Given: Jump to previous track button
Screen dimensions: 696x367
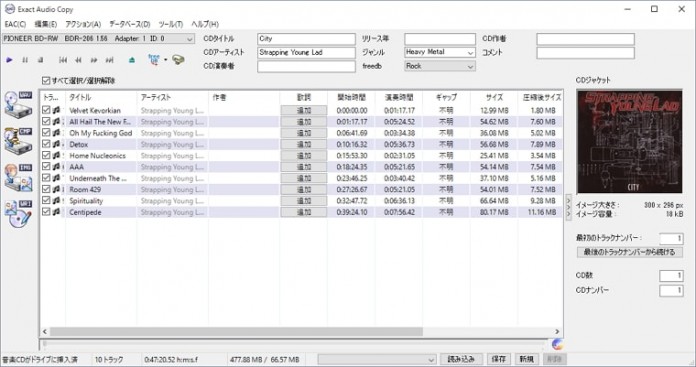Looking at the screenshot, I should (x=63, y=60).
